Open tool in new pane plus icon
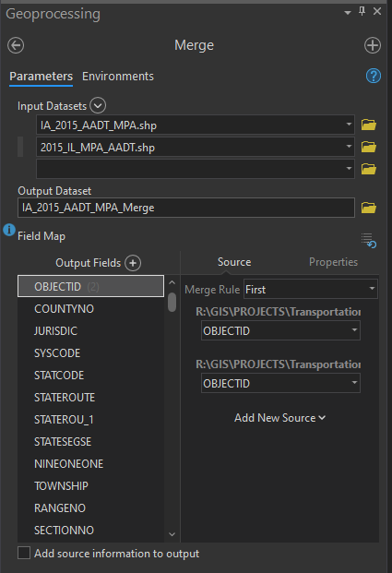 click(x=373, y=46)
